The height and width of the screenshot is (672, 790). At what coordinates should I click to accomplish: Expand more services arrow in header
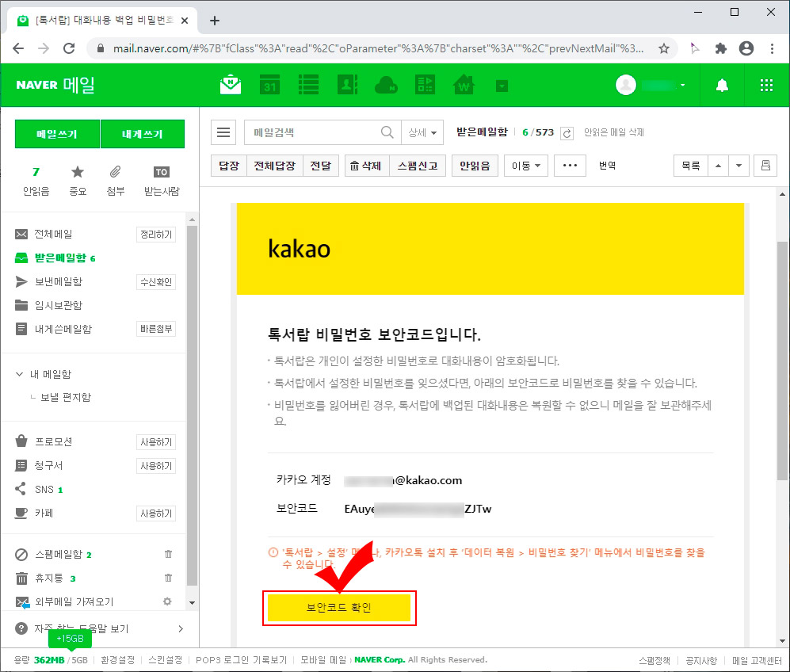click(x=502, y=86)
